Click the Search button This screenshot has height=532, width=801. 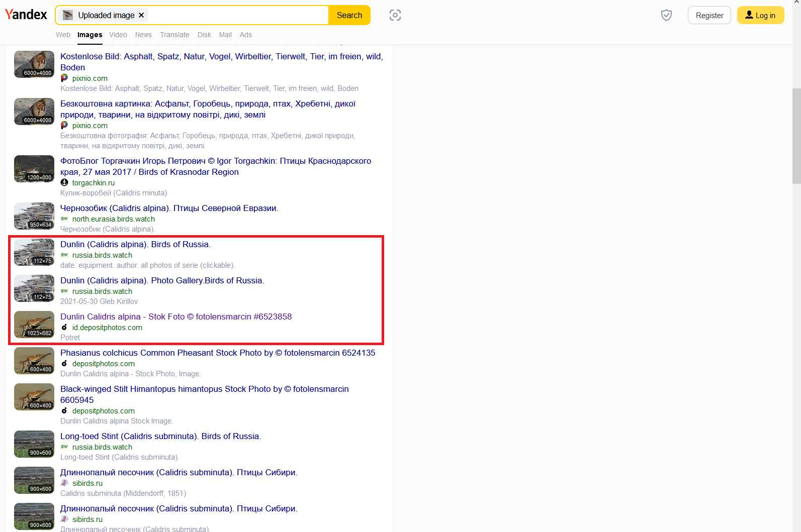click(349, 15)
